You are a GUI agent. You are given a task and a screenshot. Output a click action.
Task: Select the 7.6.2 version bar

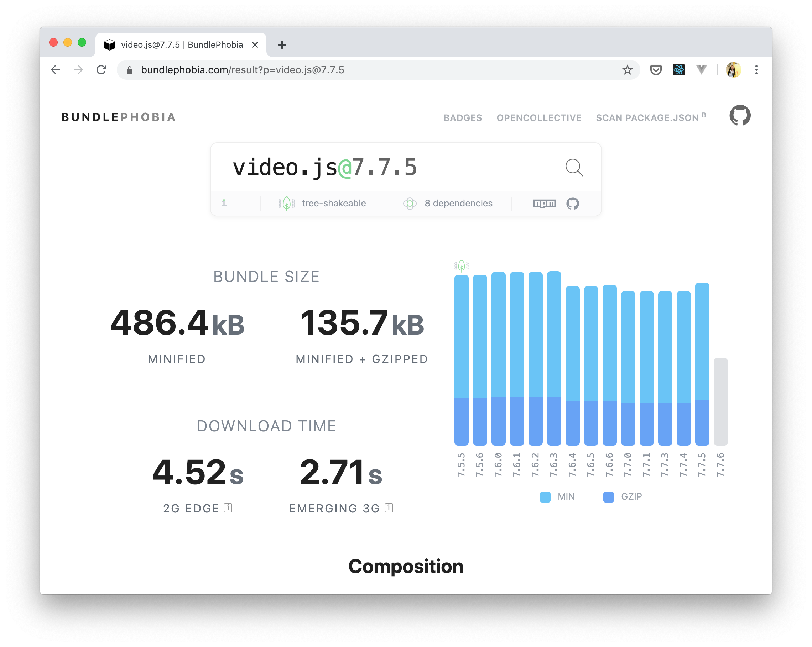[535, 358]
